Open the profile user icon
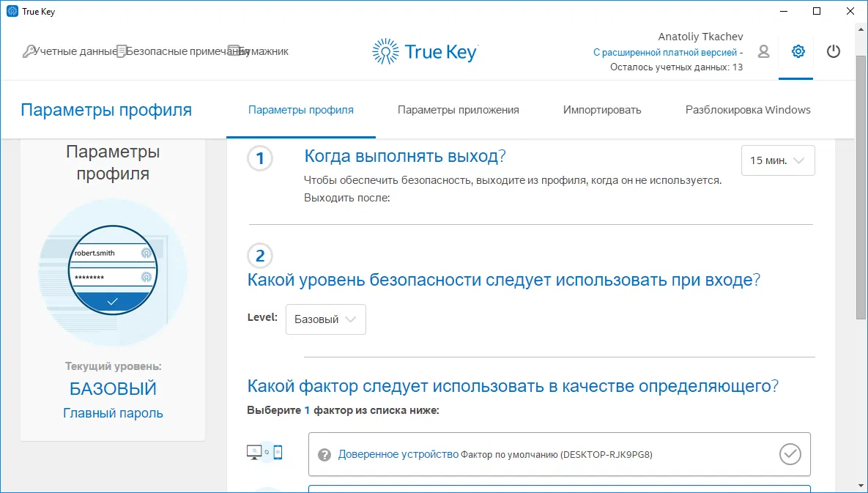This screenshot has width=868, height=493. click(x=763, y=51)
